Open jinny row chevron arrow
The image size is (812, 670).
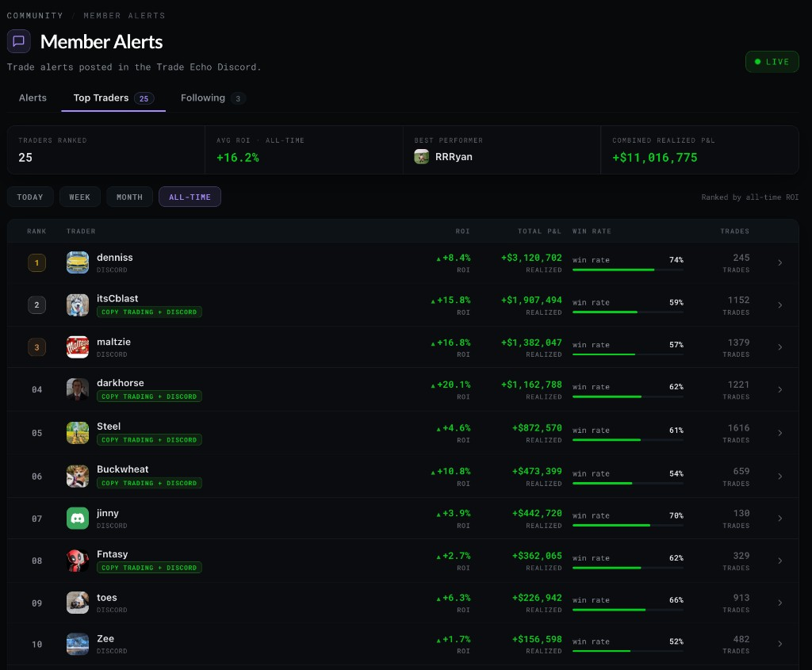click(780, 519)
